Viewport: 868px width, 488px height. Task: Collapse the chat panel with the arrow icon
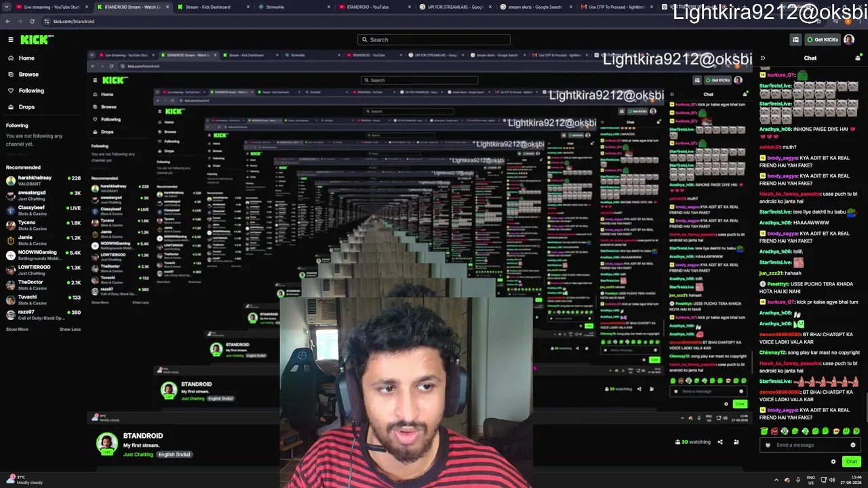click(x=763, y=58)
